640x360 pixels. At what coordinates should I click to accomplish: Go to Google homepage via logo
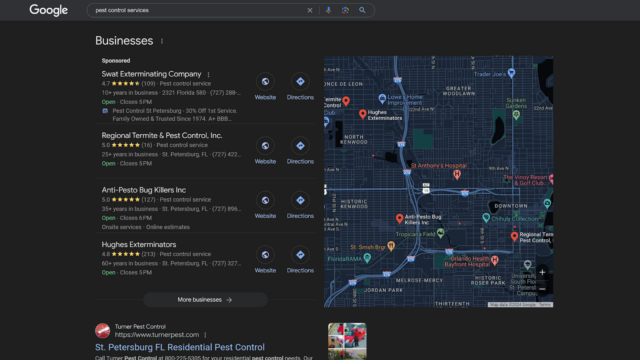(49, 10)
